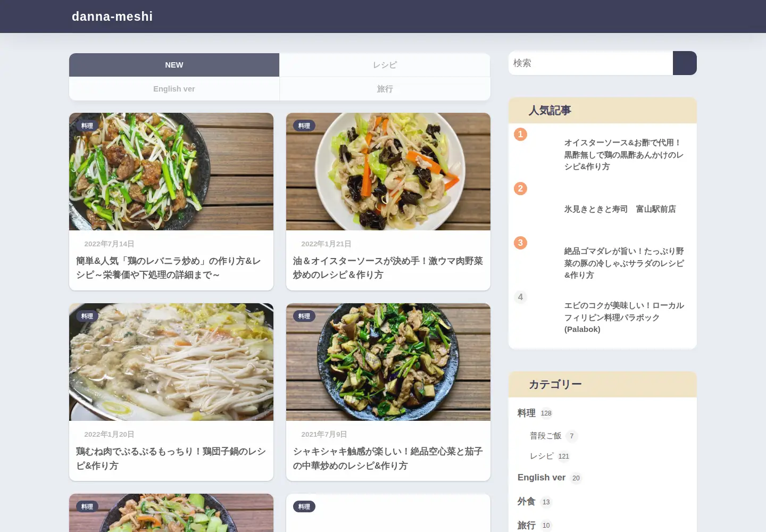Open popular article 氷見きときと寿司 富山駅前店

point(620,209)
